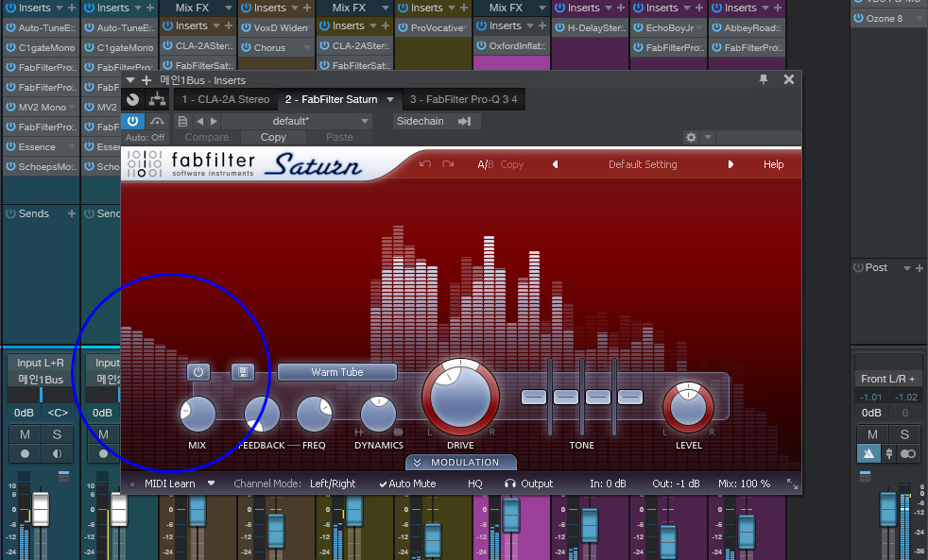Toggle HQ mode in Saturn footer
Screen dimensions: 928x560
(x=475, y=484)
